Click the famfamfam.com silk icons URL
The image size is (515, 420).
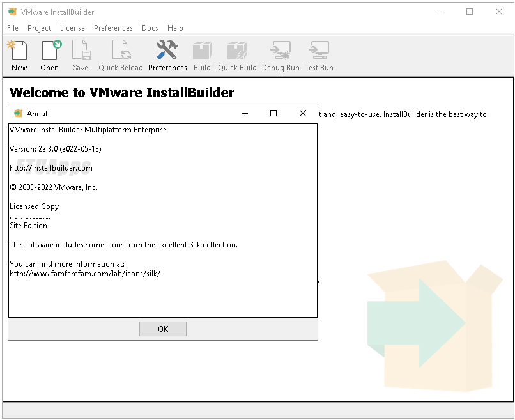tap(85, 274)
